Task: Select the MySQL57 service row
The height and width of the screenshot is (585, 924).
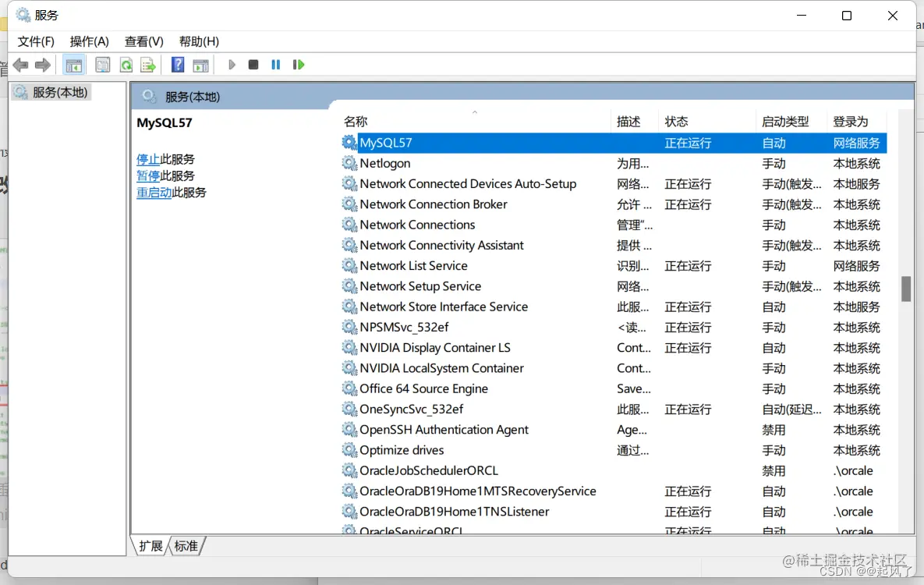Action: (613, 143)
